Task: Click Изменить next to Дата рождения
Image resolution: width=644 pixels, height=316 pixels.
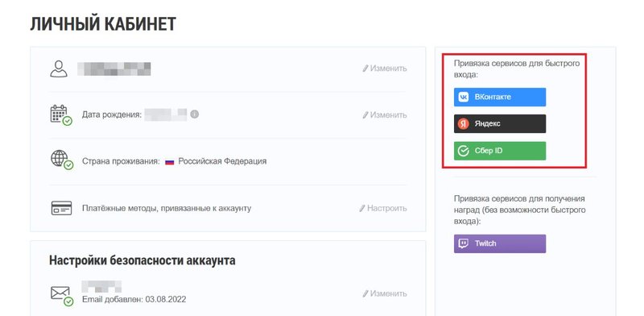Action: [x=385, y=114]
